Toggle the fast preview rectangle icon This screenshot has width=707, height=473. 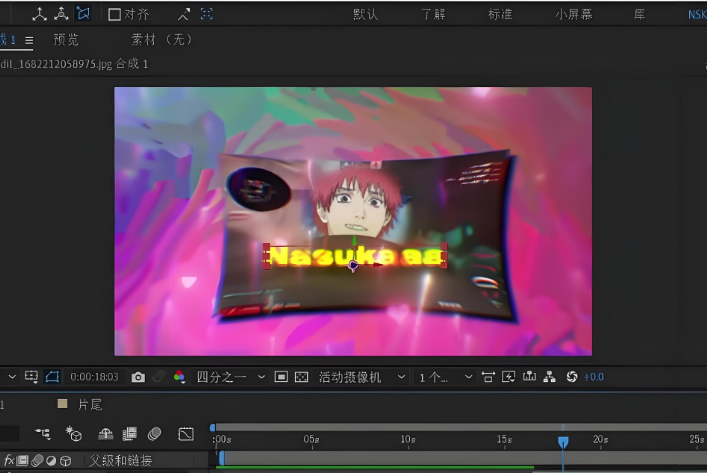(281, 377)
